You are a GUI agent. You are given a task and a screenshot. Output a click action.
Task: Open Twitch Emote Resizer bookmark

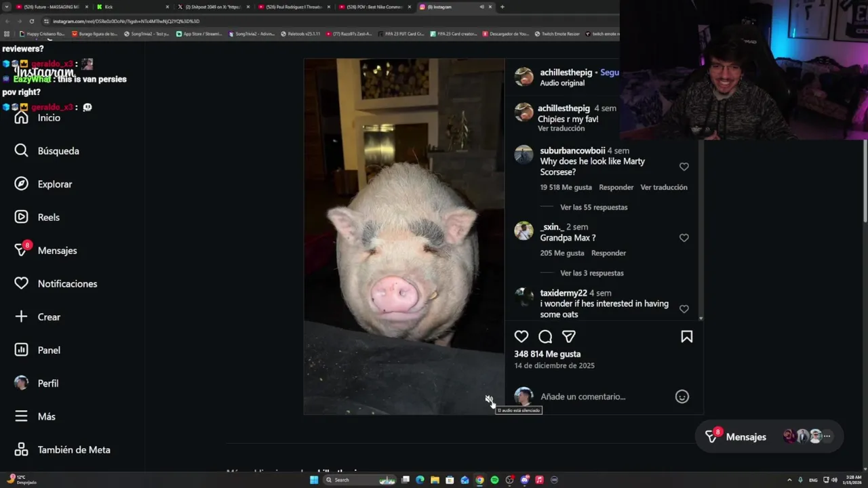(x=557, y=33)
